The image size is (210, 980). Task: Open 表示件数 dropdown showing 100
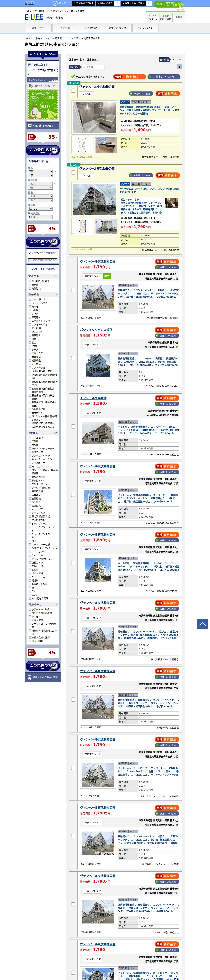coord(176,60)
